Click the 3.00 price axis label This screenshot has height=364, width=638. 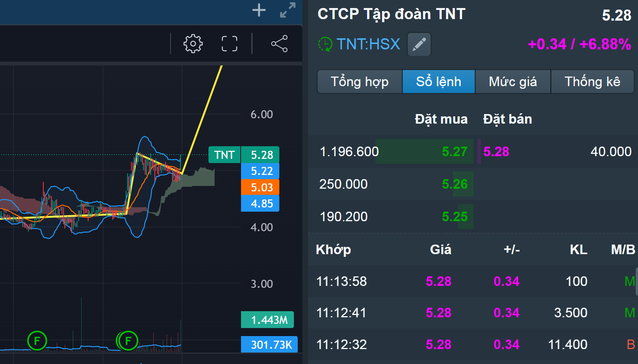coord(262,284)
